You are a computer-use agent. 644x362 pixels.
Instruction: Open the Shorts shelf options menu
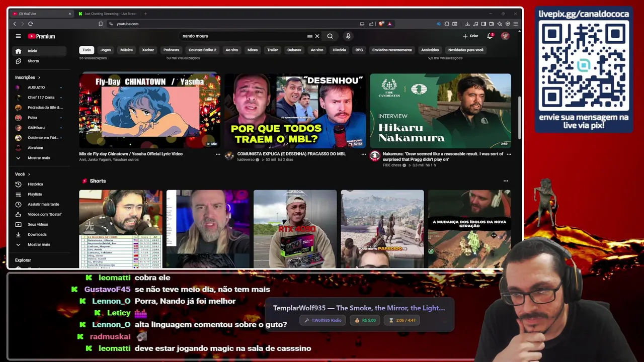(x=506, y=181)
